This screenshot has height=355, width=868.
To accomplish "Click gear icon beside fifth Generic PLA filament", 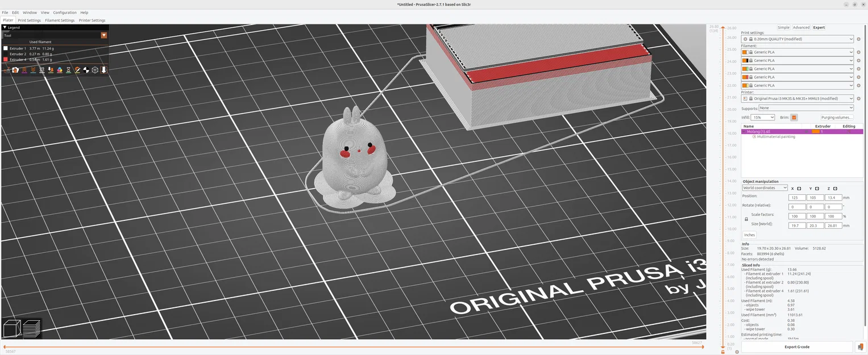I will (x=859, y=86).
